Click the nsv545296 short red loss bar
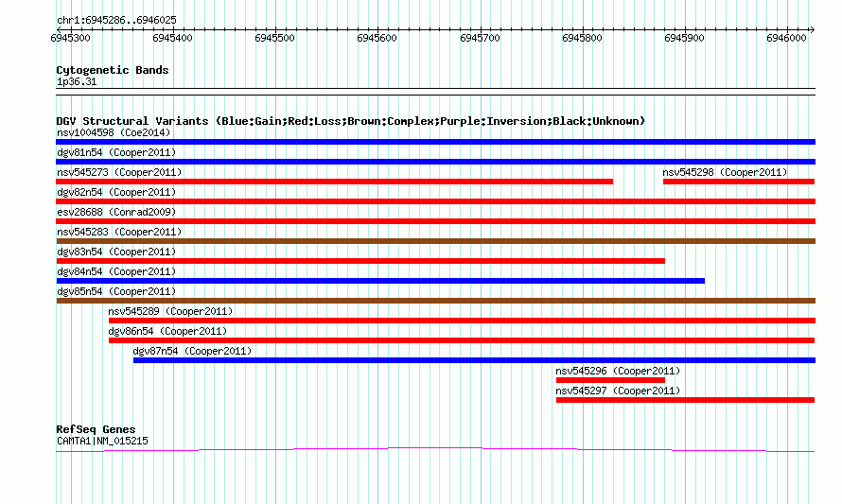Screen dimensions: 842x504 610,380
